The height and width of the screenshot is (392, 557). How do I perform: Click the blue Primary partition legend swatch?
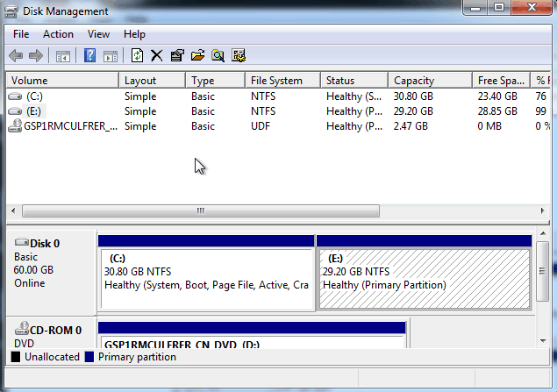coord(89,357)
